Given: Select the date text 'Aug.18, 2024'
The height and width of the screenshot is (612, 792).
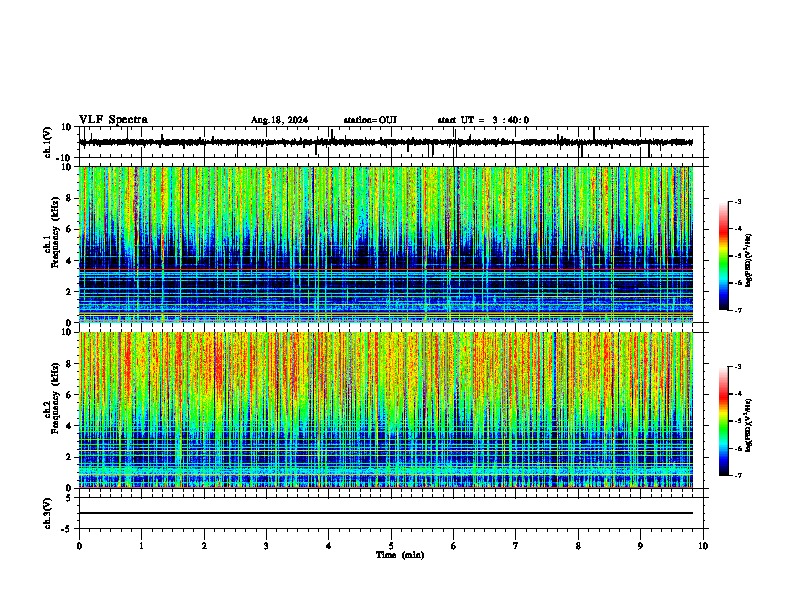Looking at the screenshot, I should 279,120.
